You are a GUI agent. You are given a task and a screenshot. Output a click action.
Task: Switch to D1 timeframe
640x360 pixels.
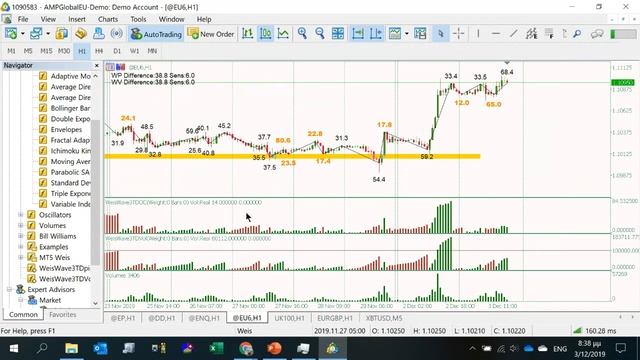click(x=117, y=51)
